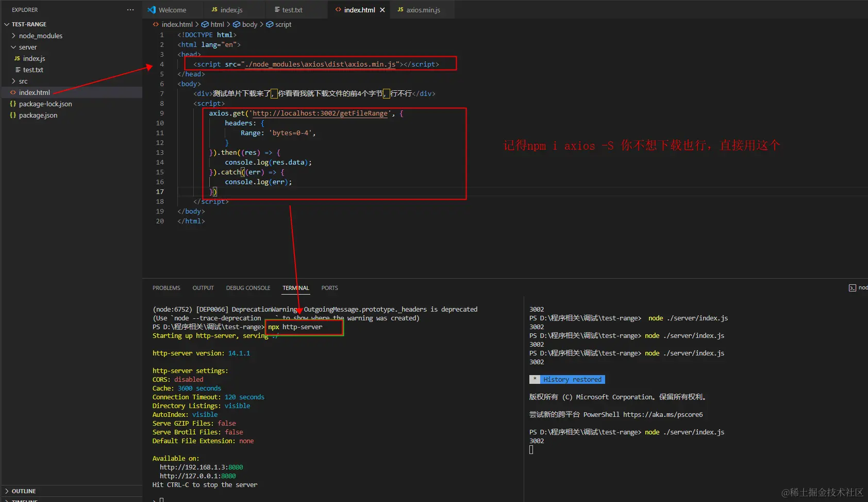This screenshot has width=868, height=502.
Task: Click html file icon beside index.html in explorer
Action: [13, 92]
